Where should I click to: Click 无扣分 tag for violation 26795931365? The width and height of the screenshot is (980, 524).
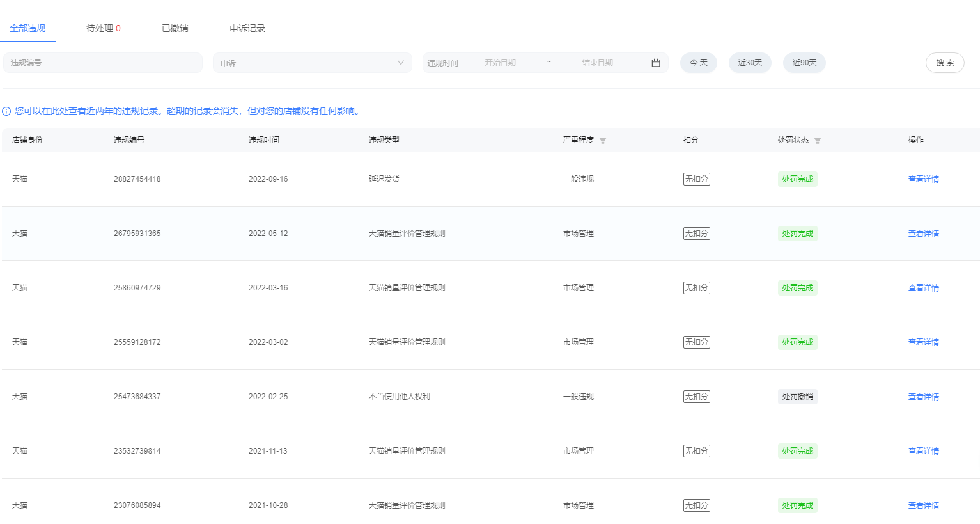pyautogui.click(x=697, y=234)
